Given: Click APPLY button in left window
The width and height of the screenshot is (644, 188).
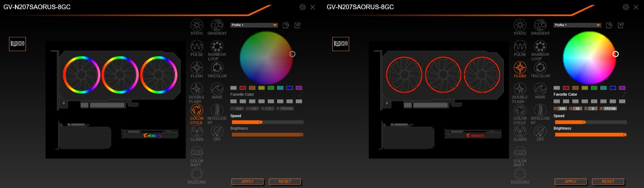Looking at the screenshot, I should coord(248,181).
